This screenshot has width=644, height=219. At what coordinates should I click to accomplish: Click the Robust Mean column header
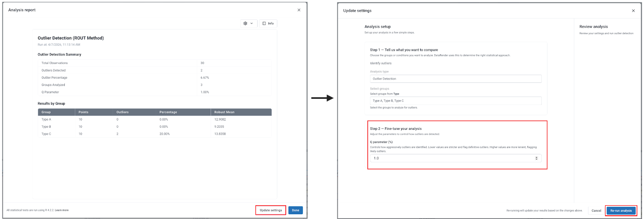[224, 112]
